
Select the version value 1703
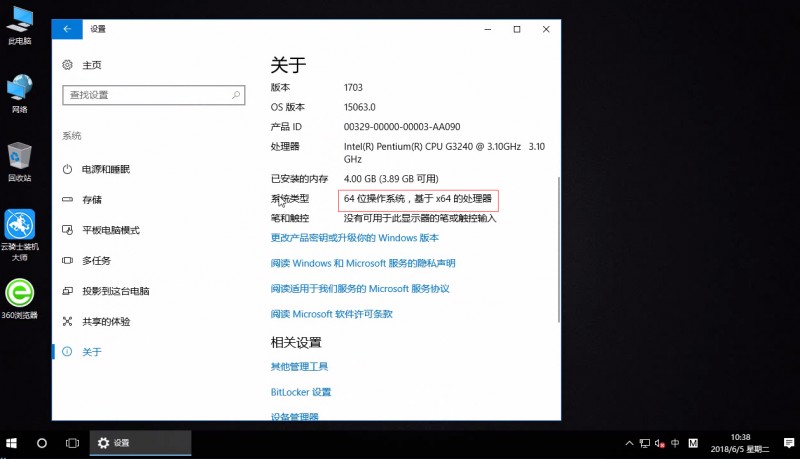point(353,87)
